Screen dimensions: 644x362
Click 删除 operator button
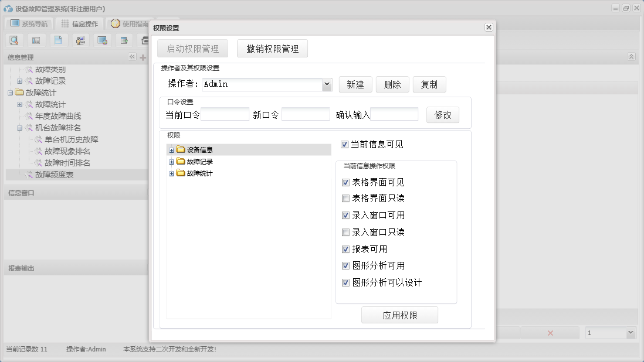pyautogui.click(x=392, y=84)
